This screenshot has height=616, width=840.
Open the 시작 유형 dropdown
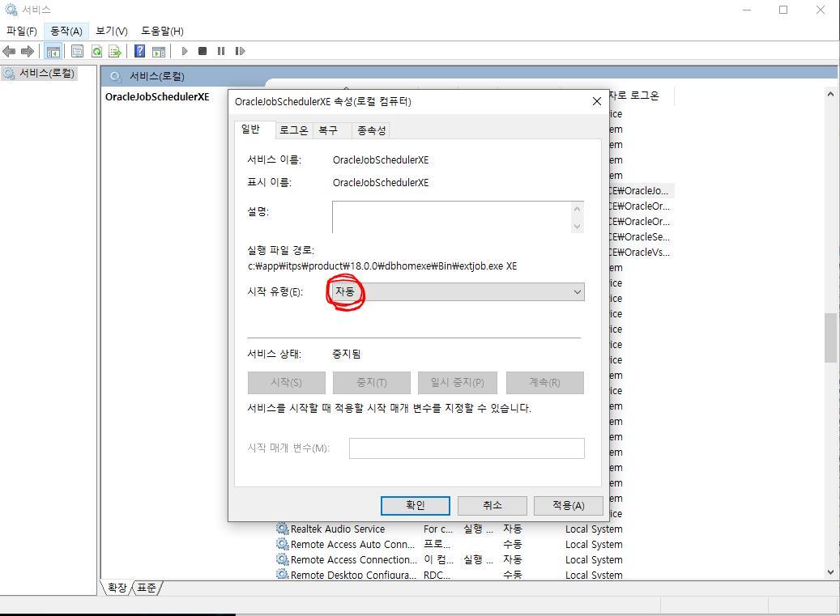coord(458,292)
